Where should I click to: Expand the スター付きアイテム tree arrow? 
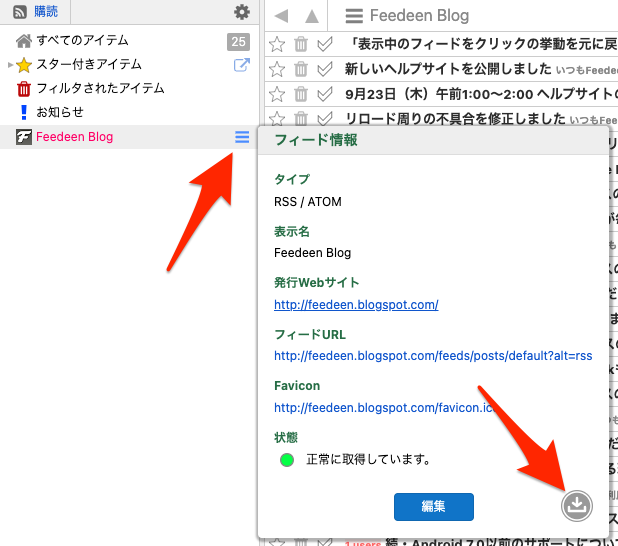(x=10, y=65)
